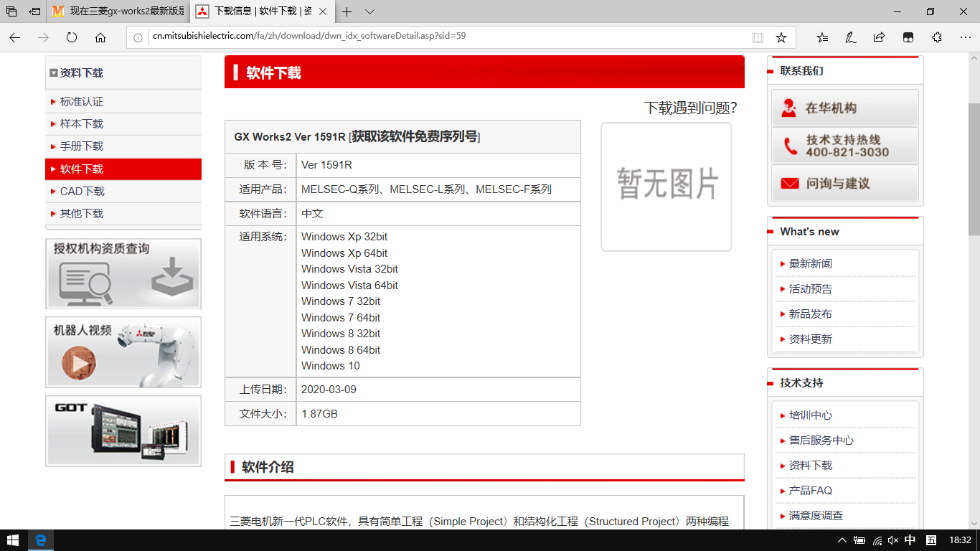The height and width of the screenshot is (551, 980).
Task: Click the muted volume icon in tray
Action: click(892, 540)
